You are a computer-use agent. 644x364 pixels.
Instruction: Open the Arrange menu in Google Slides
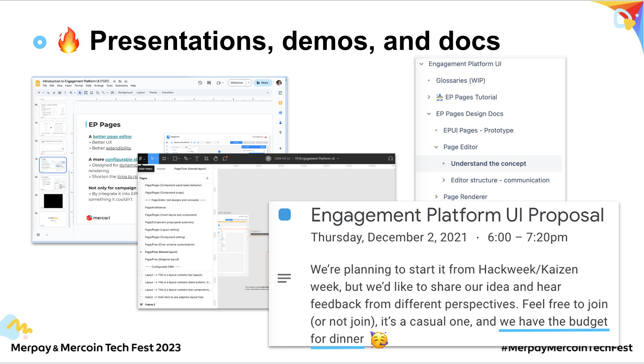click(99, 86)
